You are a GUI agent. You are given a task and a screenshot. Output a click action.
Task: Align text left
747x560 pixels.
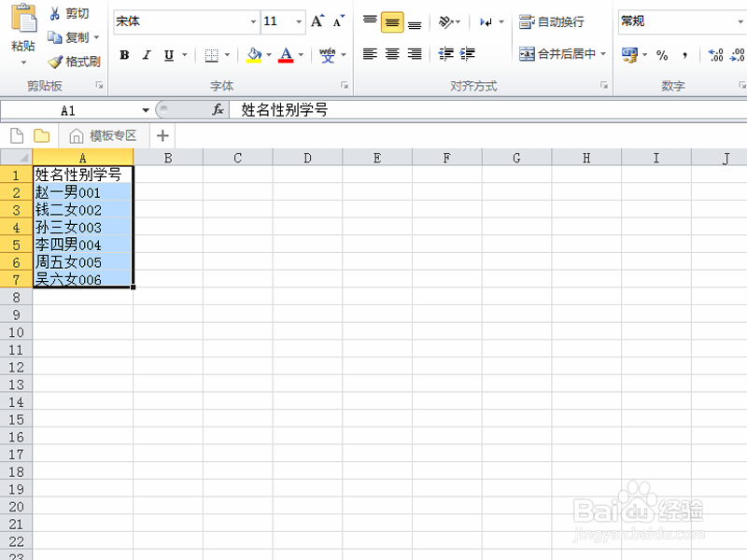pos(370,54)
